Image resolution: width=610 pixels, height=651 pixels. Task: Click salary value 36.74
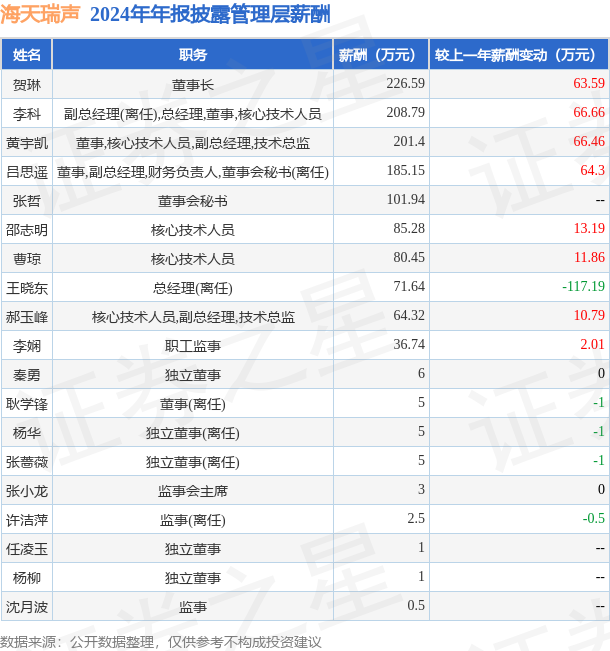tap(409, 344)
